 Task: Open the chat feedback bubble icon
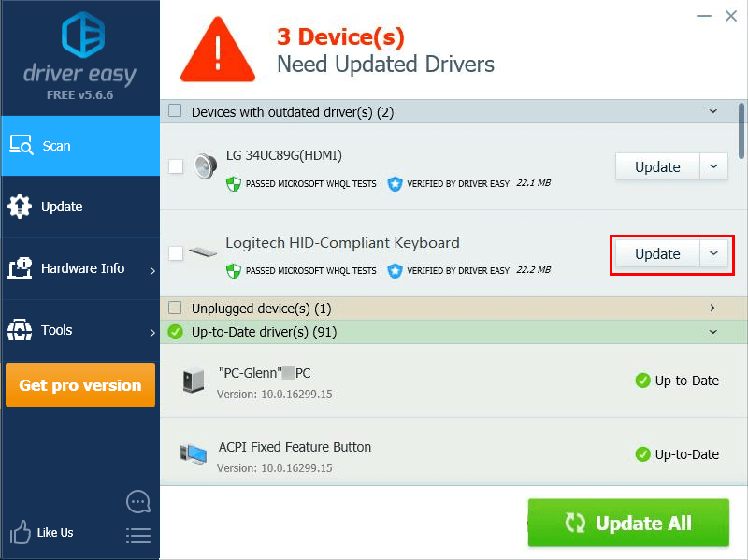pyautogui.click(x=138, y=501)
